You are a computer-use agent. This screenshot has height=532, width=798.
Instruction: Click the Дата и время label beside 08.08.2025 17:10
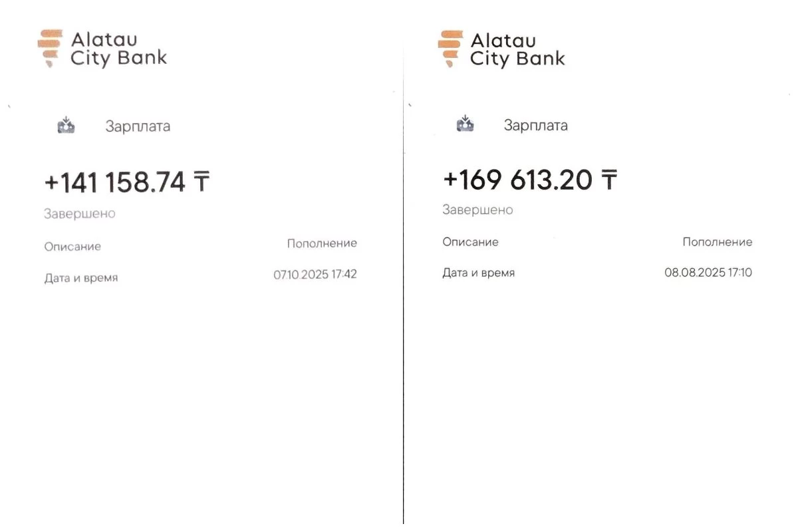point(479,273)
